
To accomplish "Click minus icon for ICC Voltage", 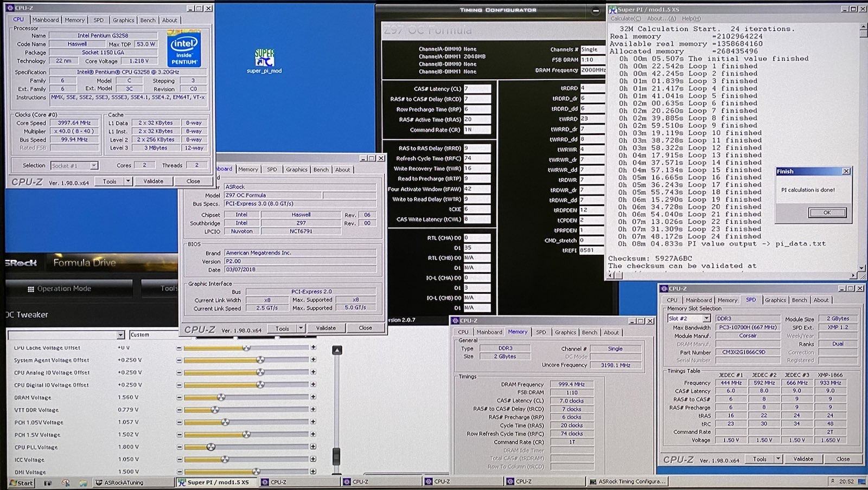I will click(x=179, y=460).
